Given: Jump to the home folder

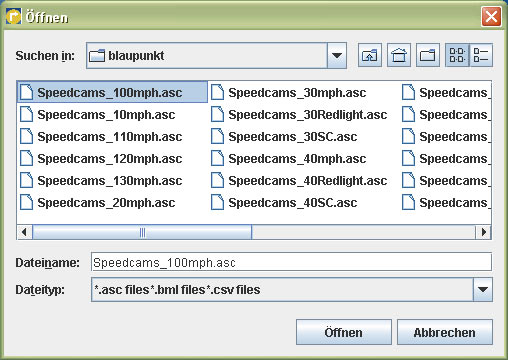Looking at the screenshot, I should pyautogui.click(x=399, y=55).
